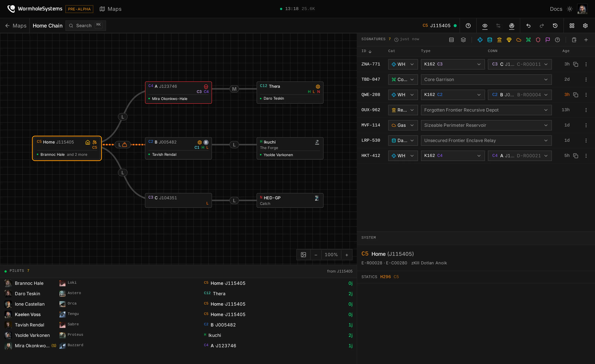This screenshot has height=364, width=595.
Task: Open the more-options menu for TBD-047
Action: [x=586, y=79]
